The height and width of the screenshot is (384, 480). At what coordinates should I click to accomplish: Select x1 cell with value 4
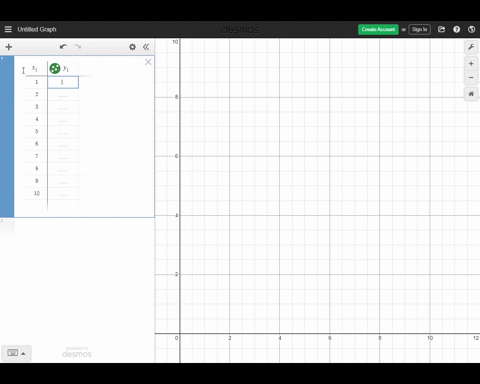tap(36, 119)
